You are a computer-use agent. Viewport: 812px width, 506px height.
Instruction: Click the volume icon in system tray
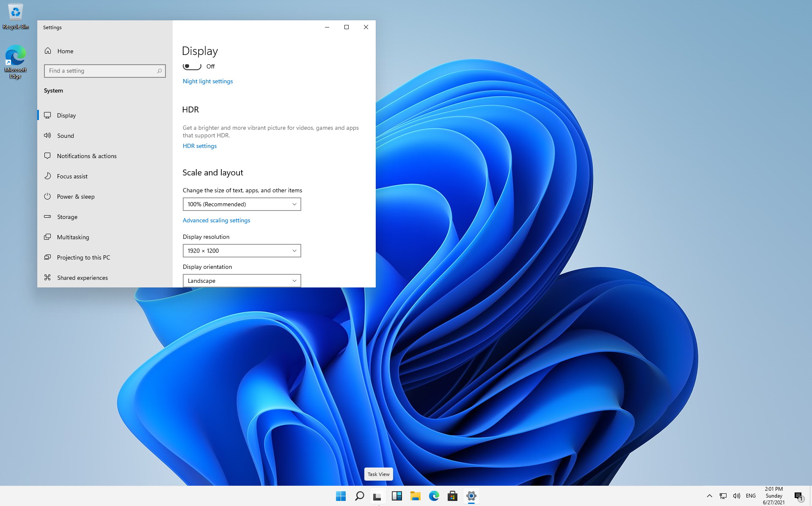pyautogui.click(x=736, y=496)
